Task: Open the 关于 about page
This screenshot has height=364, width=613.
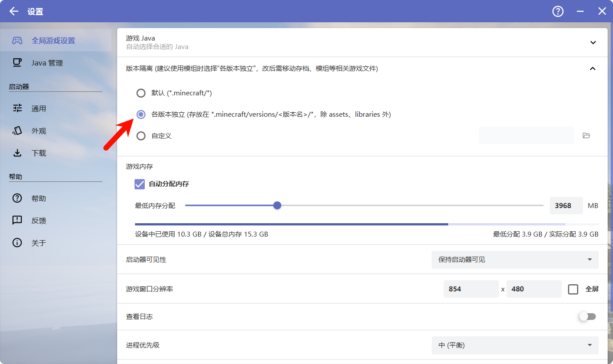Action: 39,243
